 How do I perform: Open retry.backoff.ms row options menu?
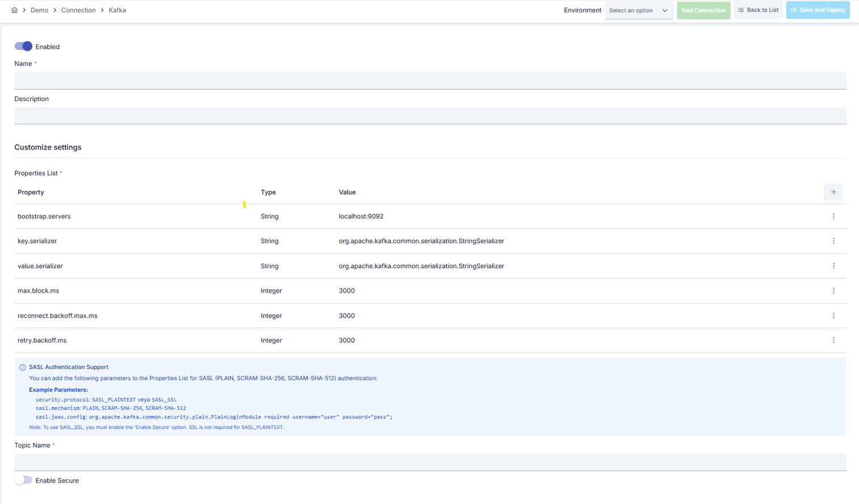(833, 341)
